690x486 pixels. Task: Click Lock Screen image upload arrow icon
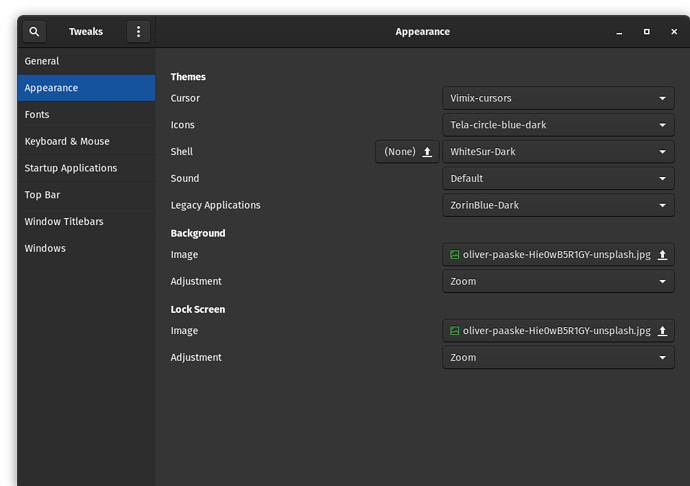[662, 331]
